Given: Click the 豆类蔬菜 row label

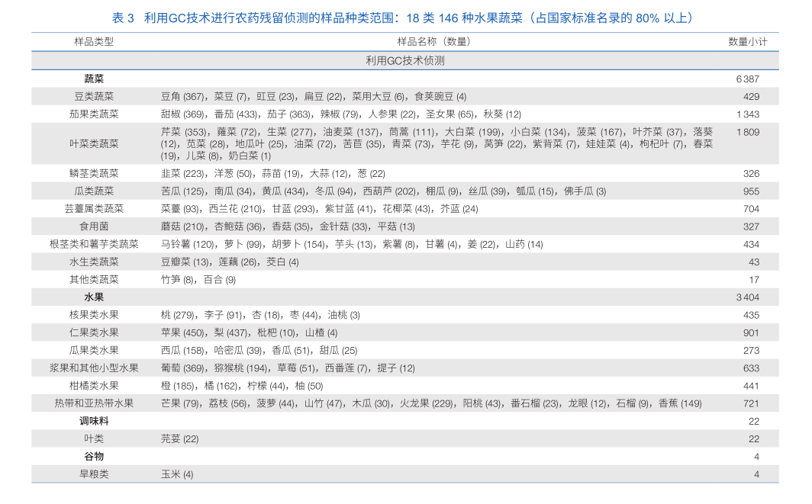Looking at the screenshot, I should pos(93,95).
